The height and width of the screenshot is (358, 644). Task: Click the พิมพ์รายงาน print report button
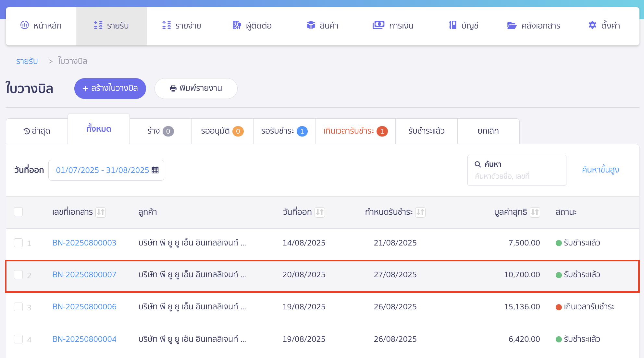click(x=196, y=88)
